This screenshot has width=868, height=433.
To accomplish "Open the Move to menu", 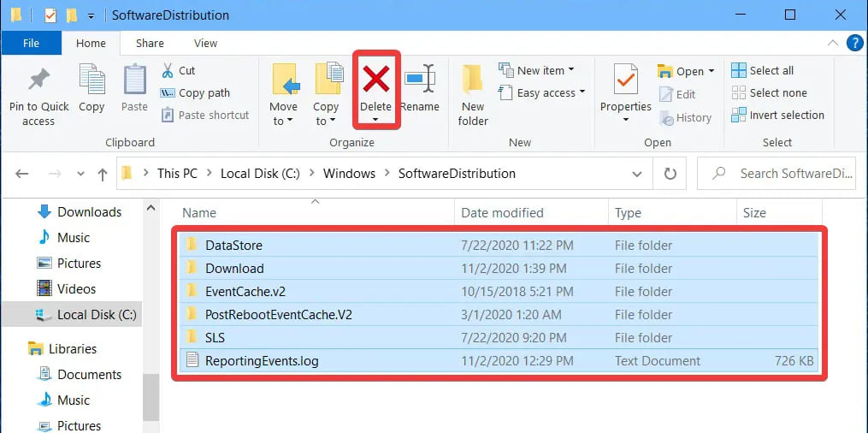I will (283, 95).
